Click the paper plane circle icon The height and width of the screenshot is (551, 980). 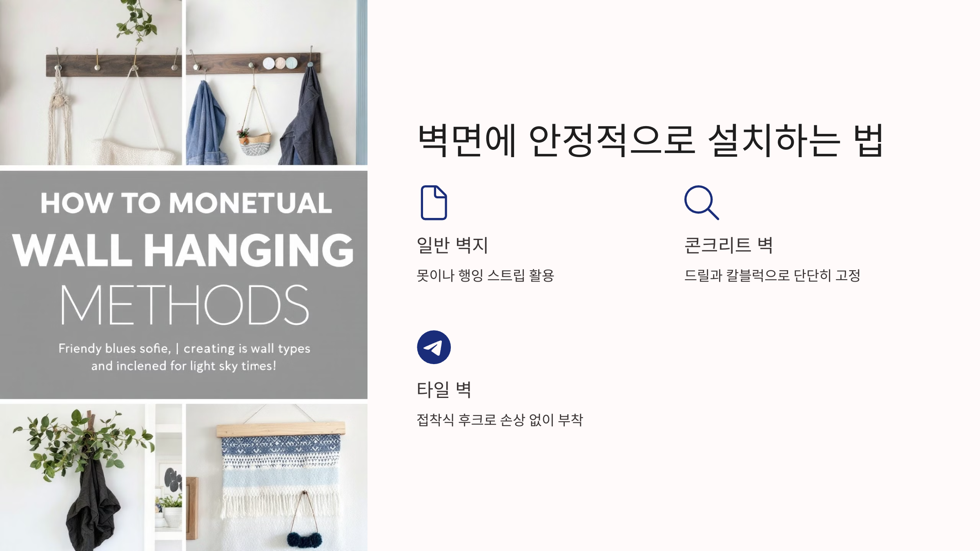(434, 347)
